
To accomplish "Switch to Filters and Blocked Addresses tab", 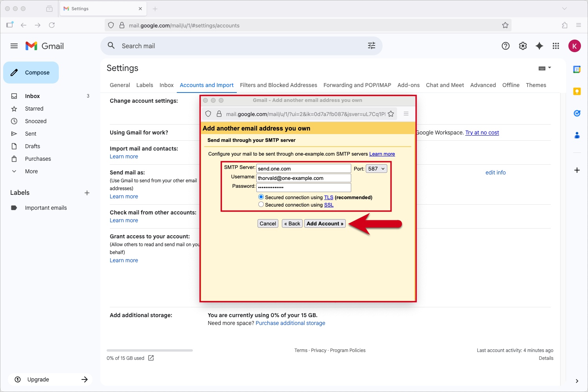I will click(x=278, y=85).
